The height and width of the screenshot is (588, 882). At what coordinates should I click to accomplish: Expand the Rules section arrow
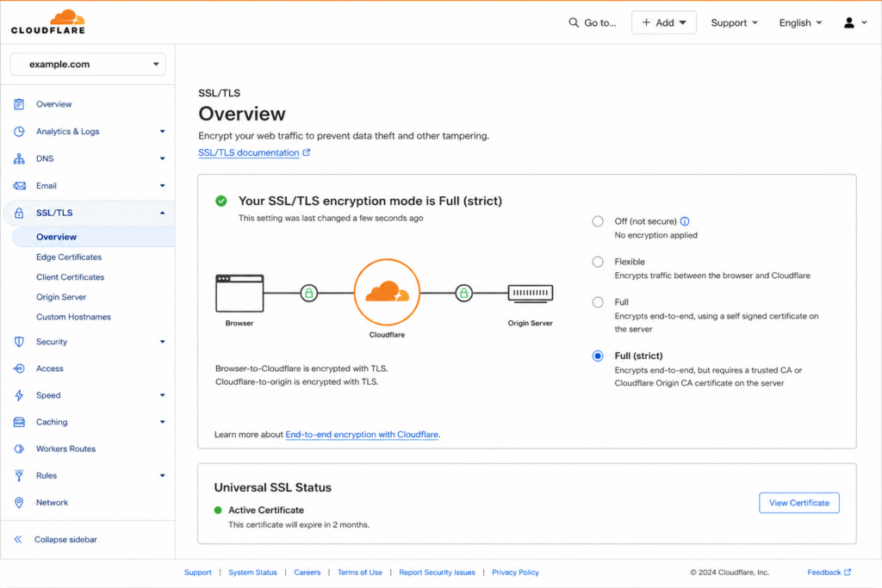click(163, 475)
